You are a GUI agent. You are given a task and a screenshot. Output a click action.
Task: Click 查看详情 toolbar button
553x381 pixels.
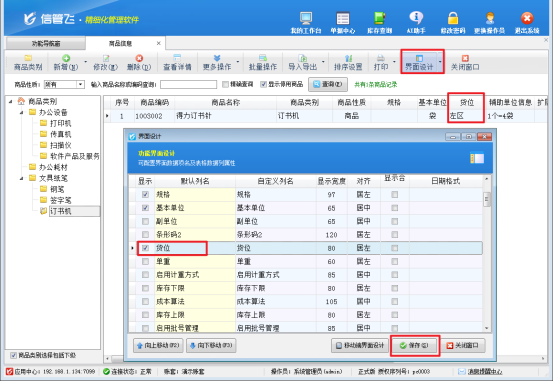click(x=177, y=62)
